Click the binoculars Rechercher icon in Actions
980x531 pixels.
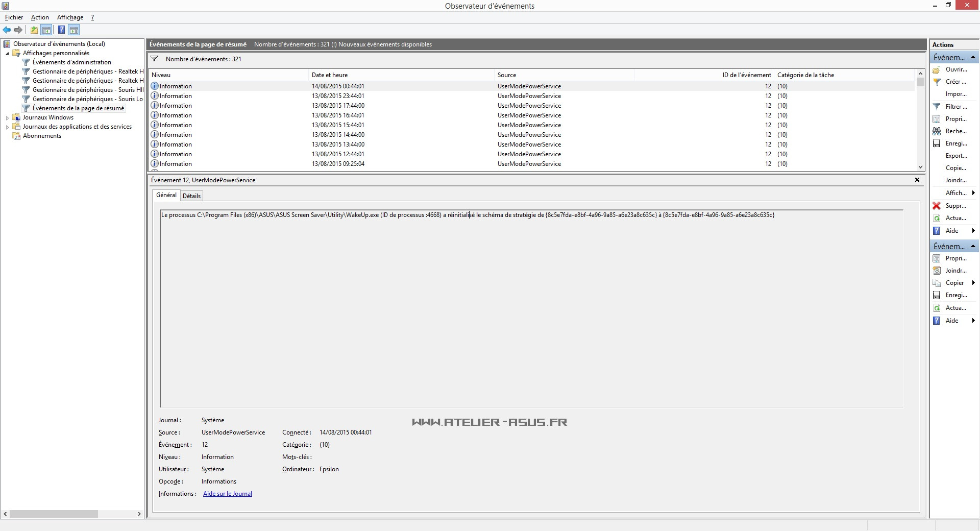[x=937, y=131]
